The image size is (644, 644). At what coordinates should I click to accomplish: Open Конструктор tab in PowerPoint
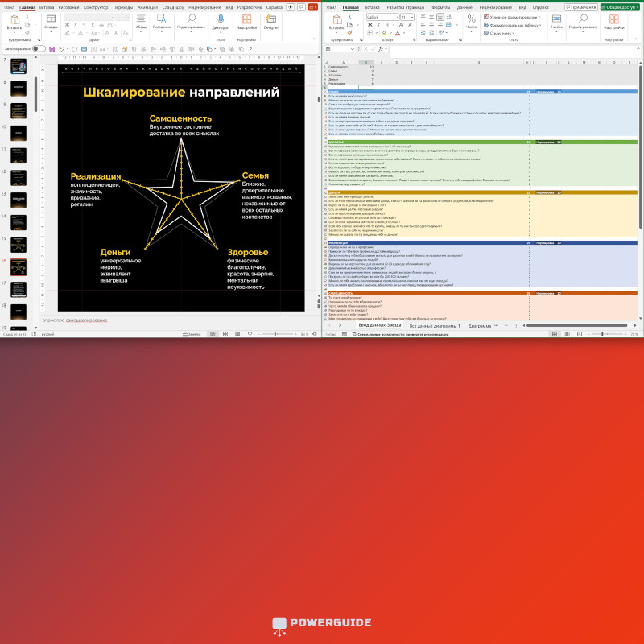tap(96, 7)
